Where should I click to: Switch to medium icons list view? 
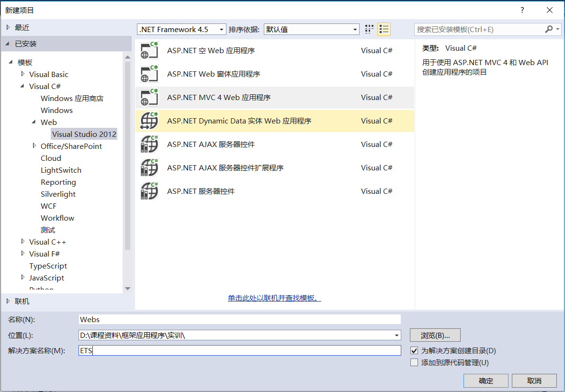click(384, 29)
